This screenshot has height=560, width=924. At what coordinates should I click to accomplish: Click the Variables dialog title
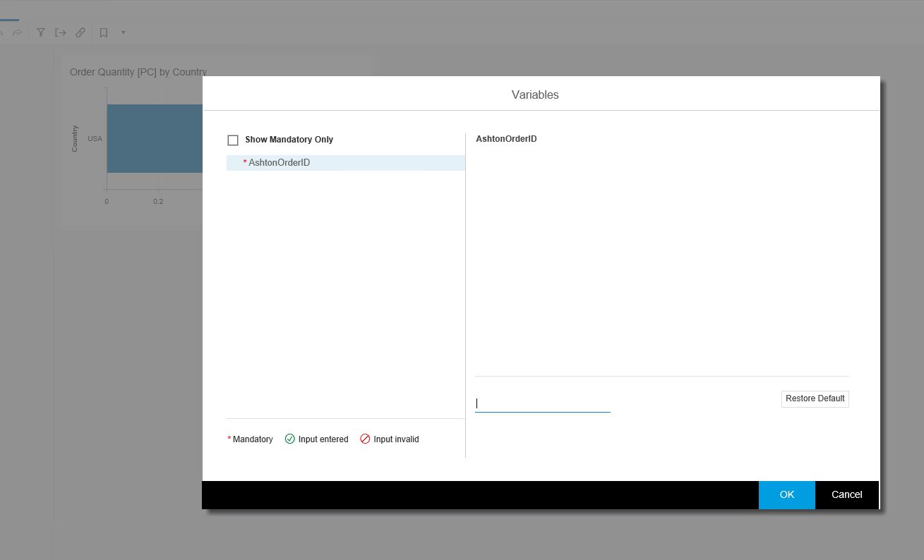click(x=535, y=95)
